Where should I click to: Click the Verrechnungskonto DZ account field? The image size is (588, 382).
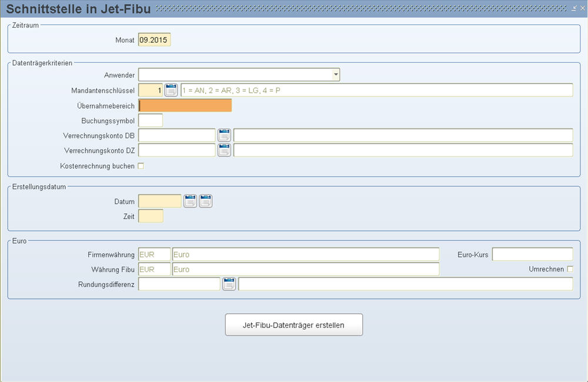[177, 150]
